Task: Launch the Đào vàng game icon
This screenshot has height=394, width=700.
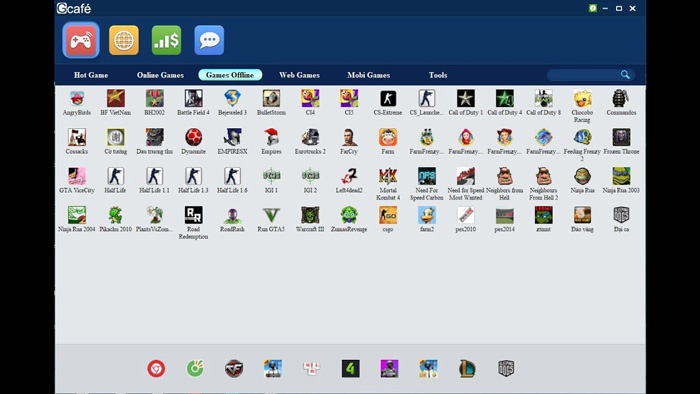Action: click(582, 215)
